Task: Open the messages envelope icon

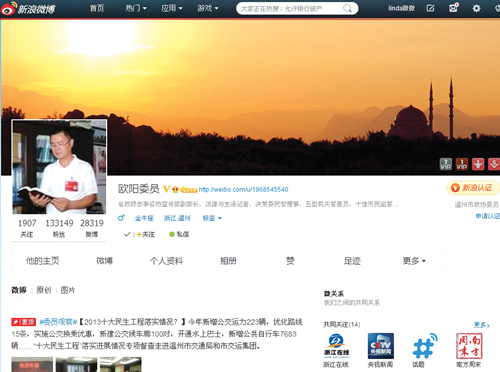Action: [x=453, y=8]
